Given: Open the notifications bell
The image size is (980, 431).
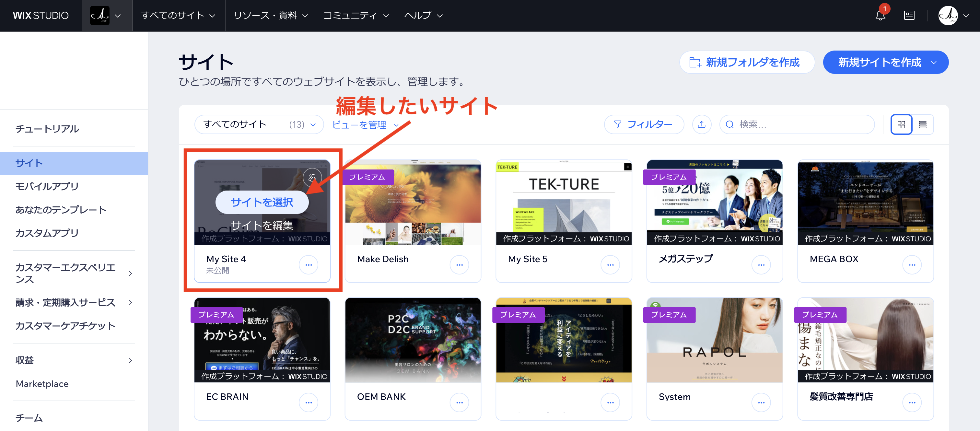Looking at the screenshot, I should coord(880,16).
